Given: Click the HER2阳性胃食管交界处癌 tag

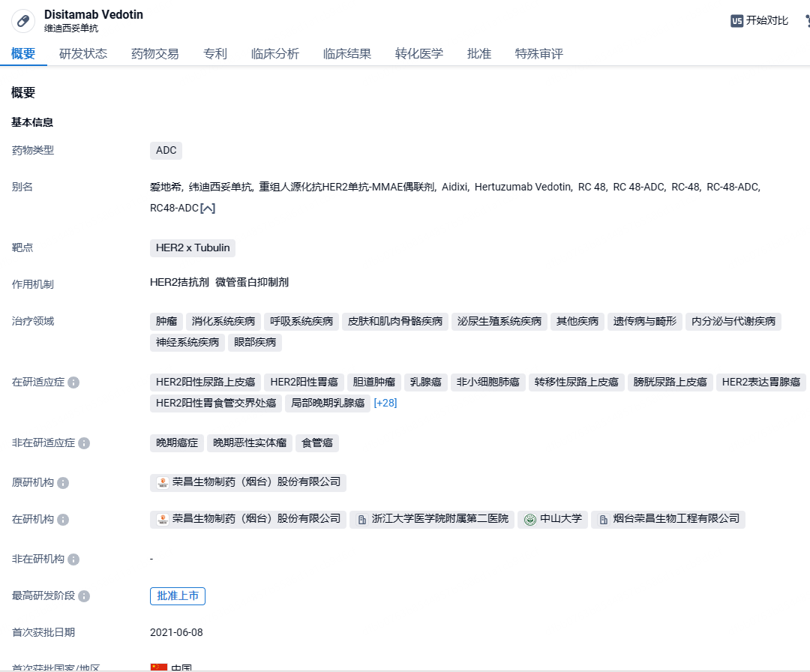Looking at the screenshot, I should pyautogui.click(x=216, y=403).
